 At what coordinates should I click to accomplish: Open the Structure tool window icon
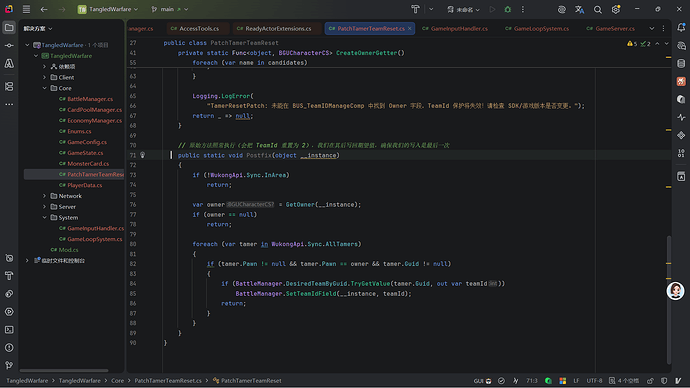pos(9,87)
